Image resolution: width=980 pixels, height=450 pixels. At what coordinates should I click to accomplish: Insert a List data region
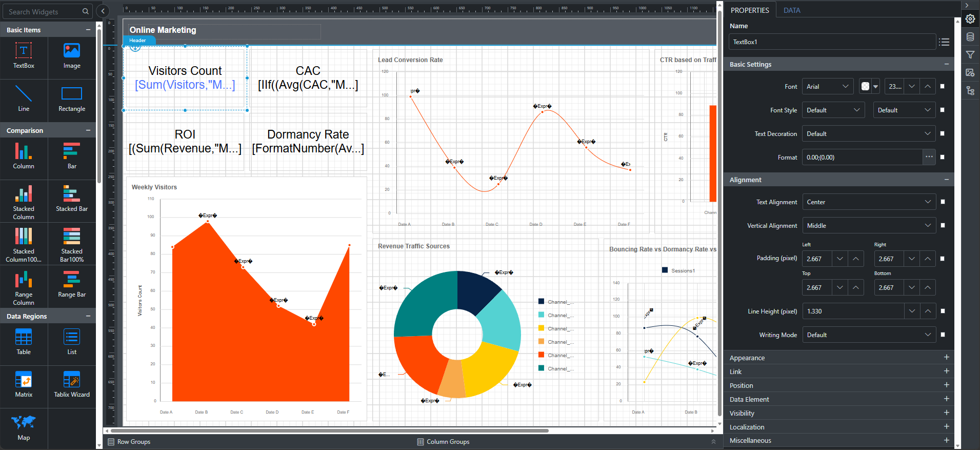(x=72, y=343)
